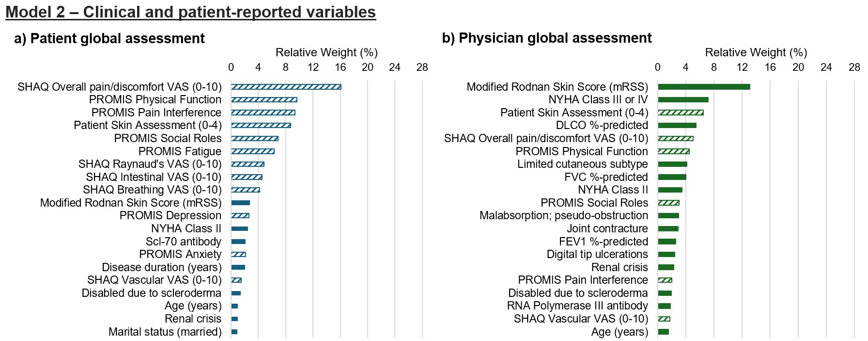Click the FVC %-predicted bar
The width and height of the screenshot is (868, 341).
[672, 177]
